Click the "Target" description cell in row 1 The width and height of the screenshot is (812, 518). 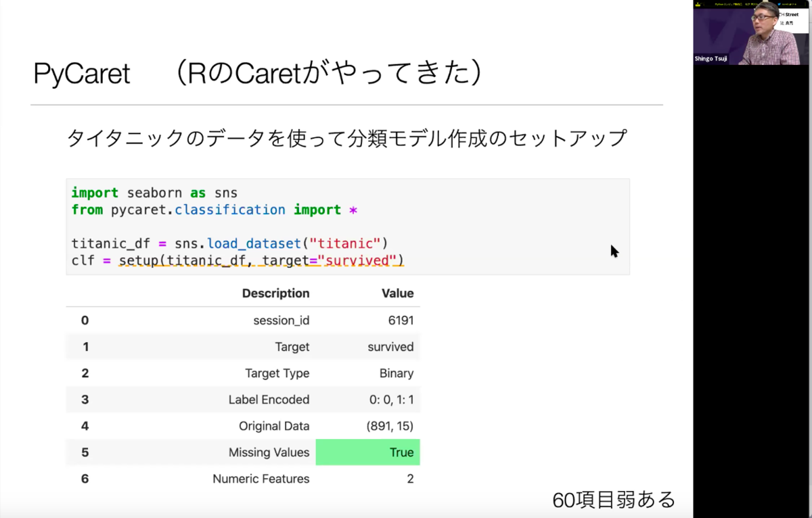292,347
